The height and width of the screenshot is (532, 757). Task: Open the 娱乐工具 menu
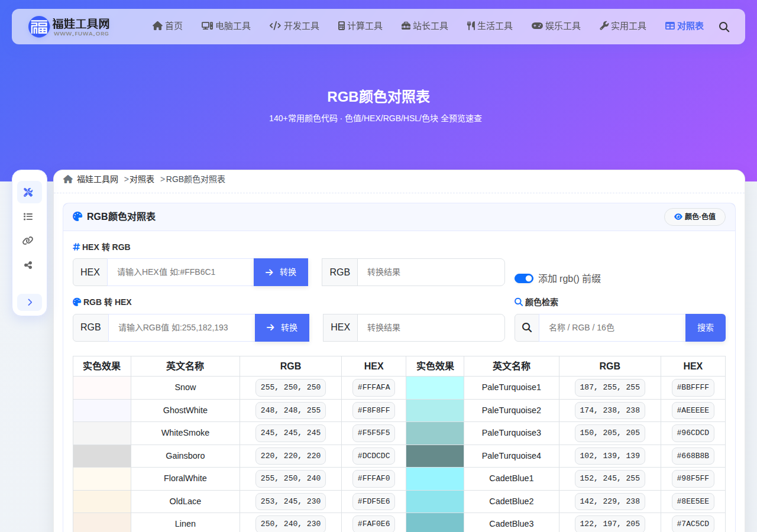tap(556, 26)
